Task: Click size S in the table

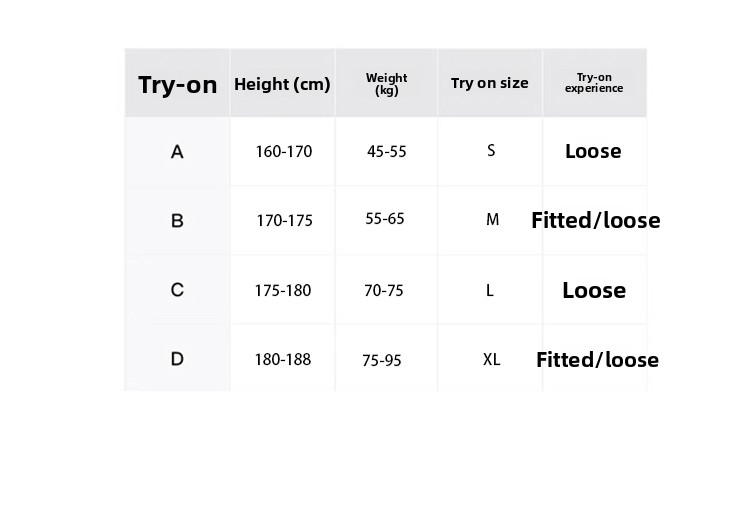Action: 491,151
